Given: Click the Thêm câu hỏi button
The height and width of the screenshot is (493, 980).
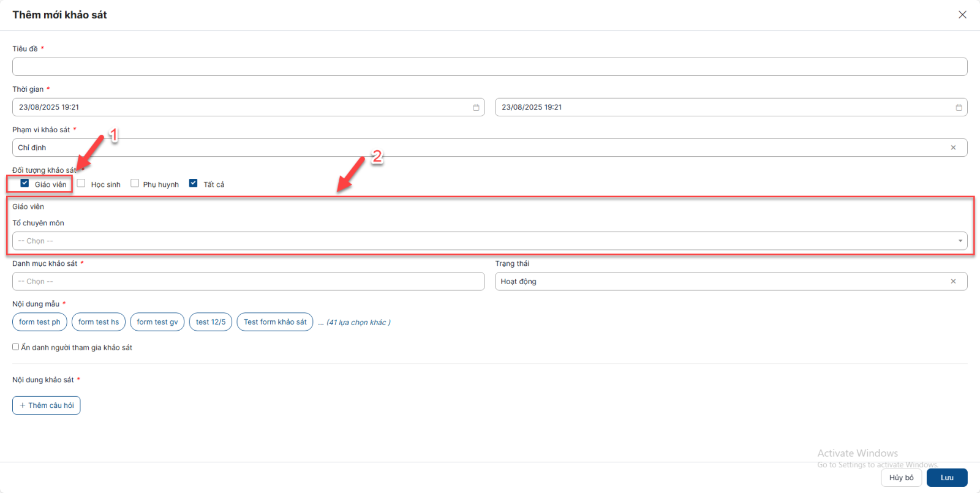Looking at the screenshot, I should point(47,405).
